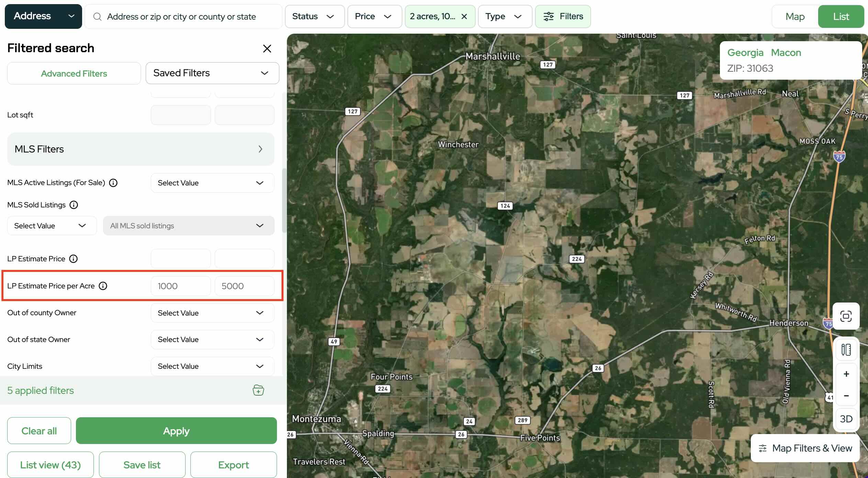
Task: Close the Filtered search panel
Action: (x=267, y=48)
